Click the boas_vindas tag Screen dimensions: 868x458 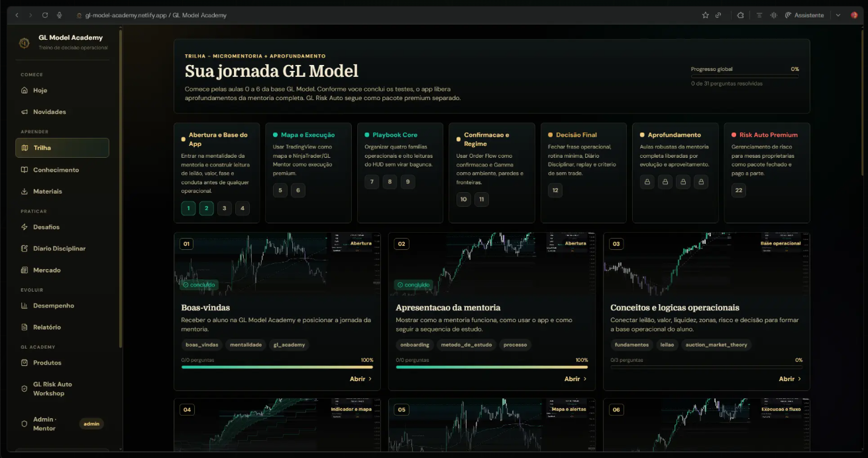pos(202,345)
